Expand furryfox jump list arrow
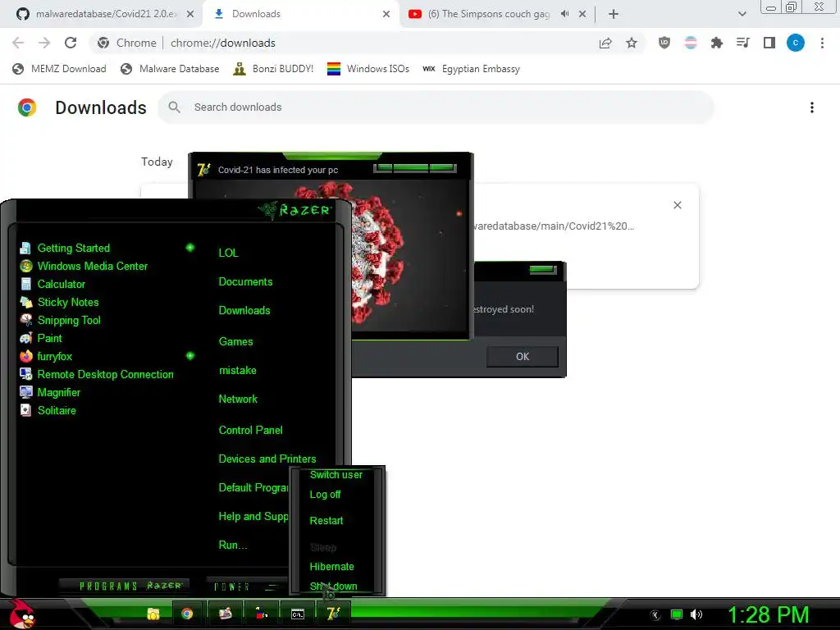 tap(190, 356)
